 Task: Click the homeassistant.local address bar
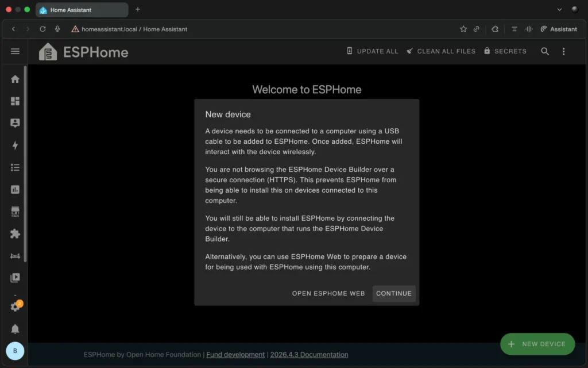134,29
